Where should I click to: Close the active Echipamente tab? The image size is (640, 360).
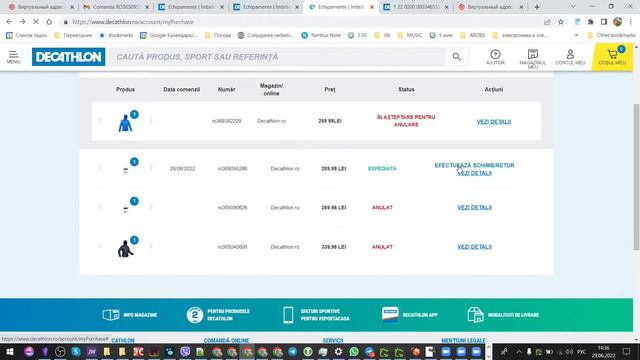[372, 7]
